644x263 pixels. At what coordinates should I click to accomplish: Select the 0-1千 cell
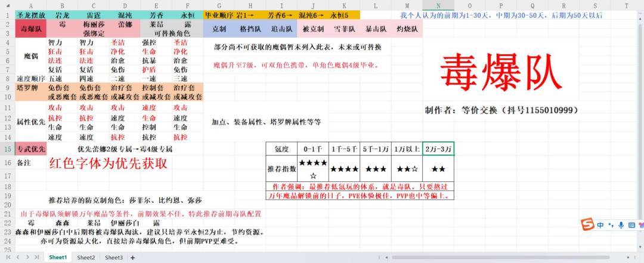313,148
